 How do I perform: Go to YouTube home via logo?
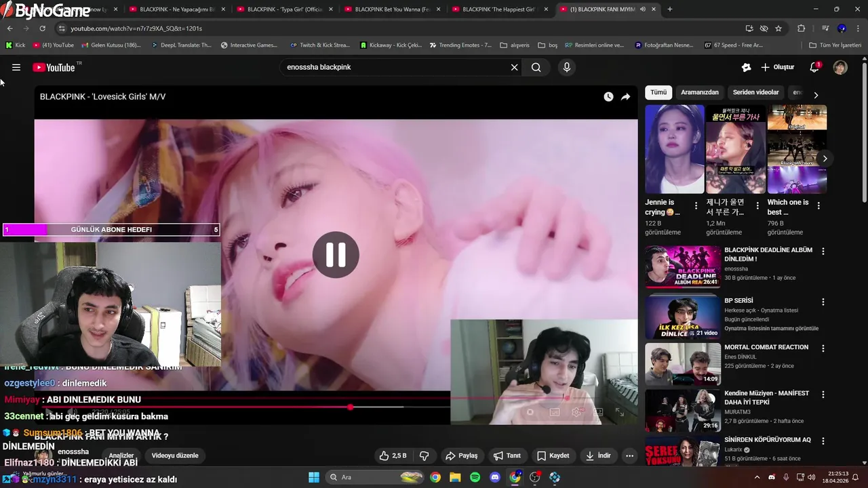56,67
